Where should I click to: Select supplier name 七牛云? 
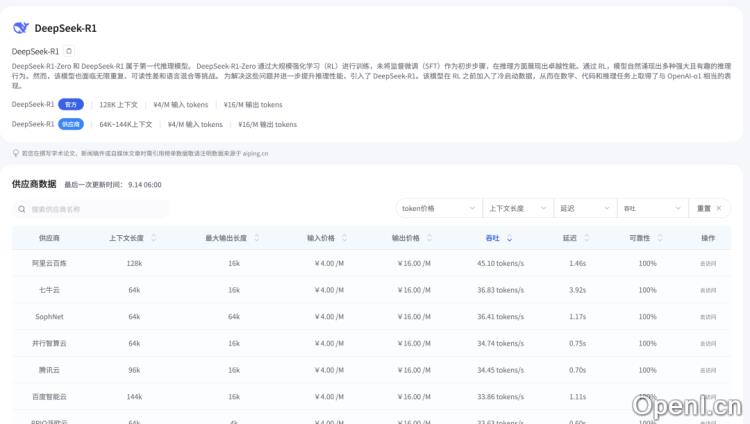tap(49, 290)
